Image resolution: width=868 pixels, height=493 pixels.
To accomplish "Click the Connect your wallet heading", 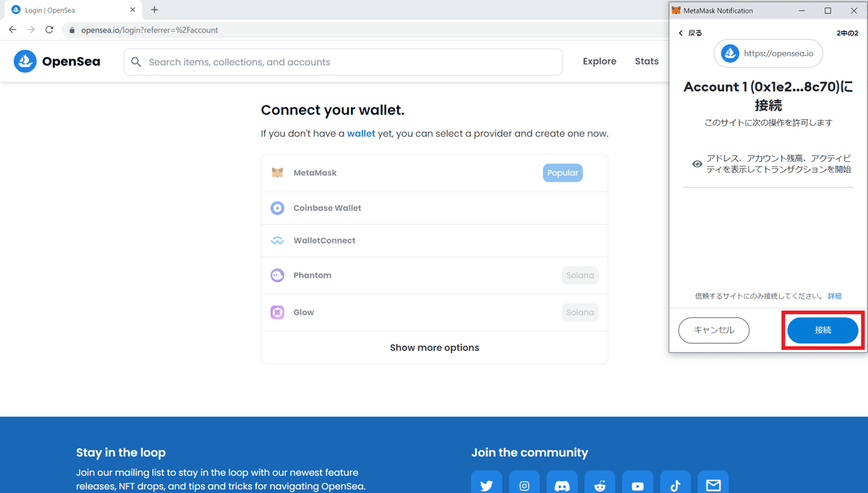I will [333, 111].
